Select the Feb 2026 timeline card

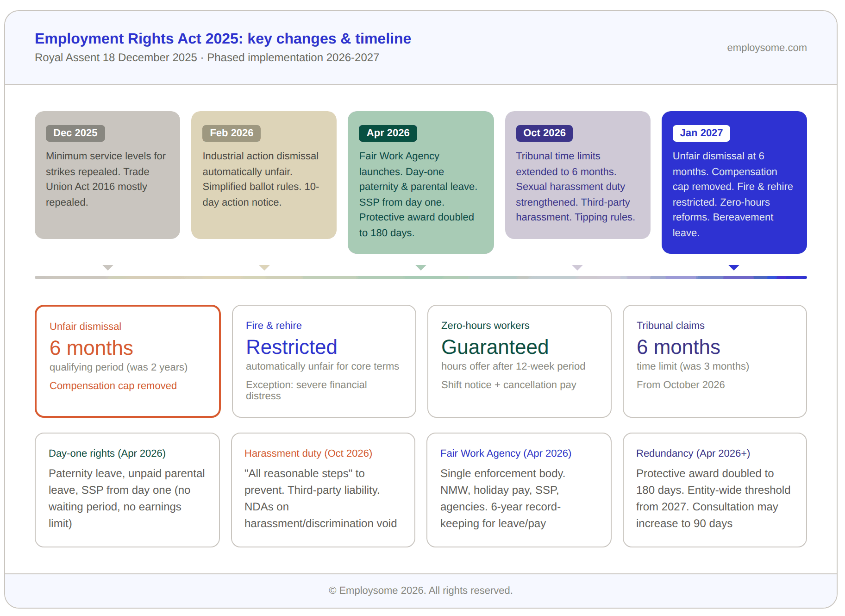pos(264,175)
